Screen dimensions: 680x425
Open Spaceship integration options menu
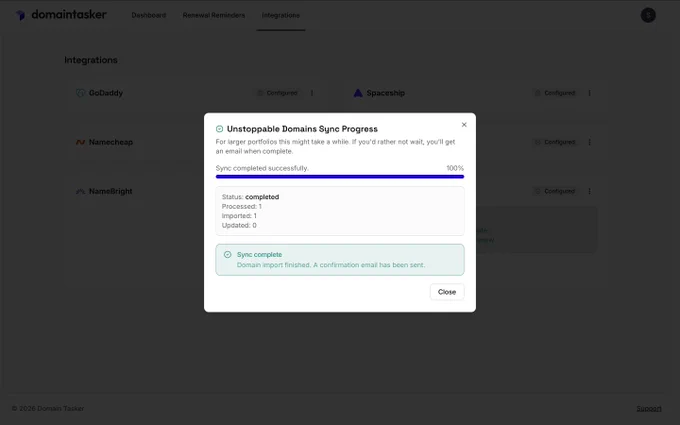click(589, 93)
